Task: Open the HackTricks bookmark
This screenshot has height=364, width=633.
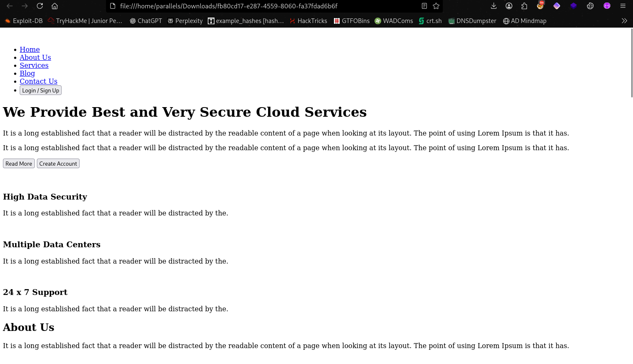Action: click(308, 21)
